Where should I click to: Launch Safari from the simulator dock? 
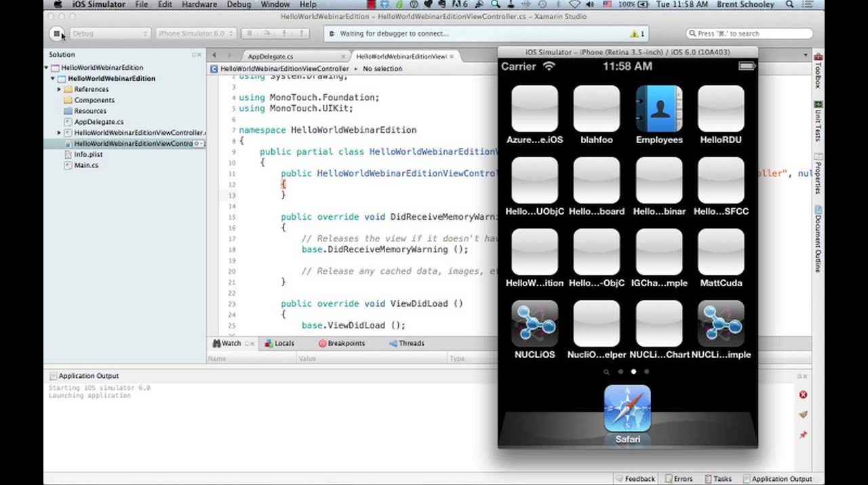pos(627,408)
